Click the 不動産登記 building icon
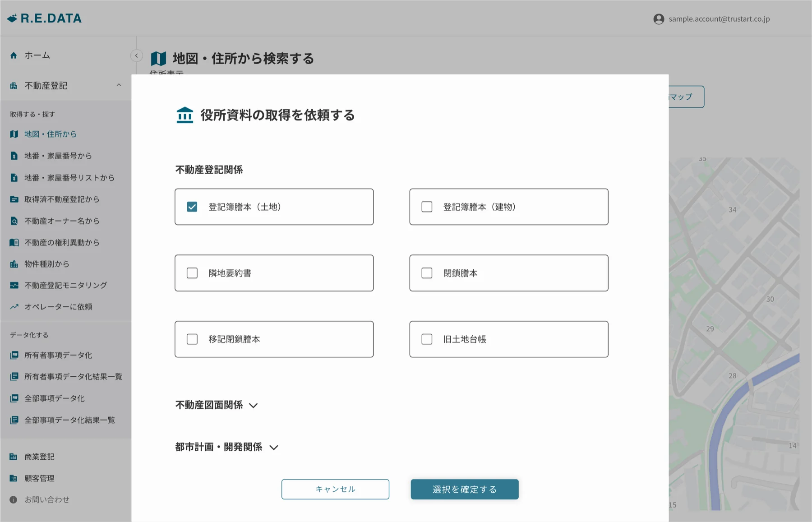Image resolution: width=812 pixels, height=522 pixels. point(14,86)
